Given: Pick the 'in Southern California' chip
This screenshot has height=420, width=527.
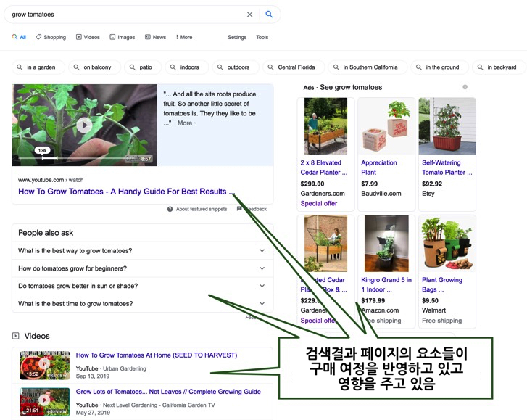Looking at the screenshot, I should 368,67.
